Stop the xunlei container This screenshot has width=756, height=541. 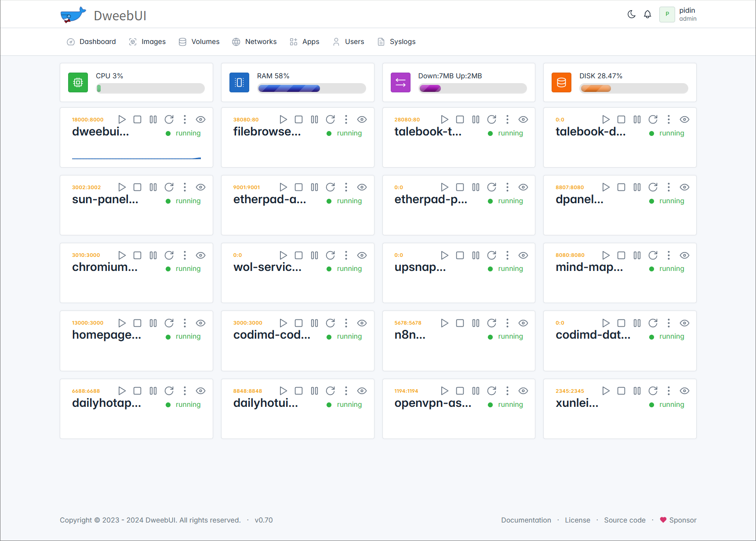click(621, 391)
